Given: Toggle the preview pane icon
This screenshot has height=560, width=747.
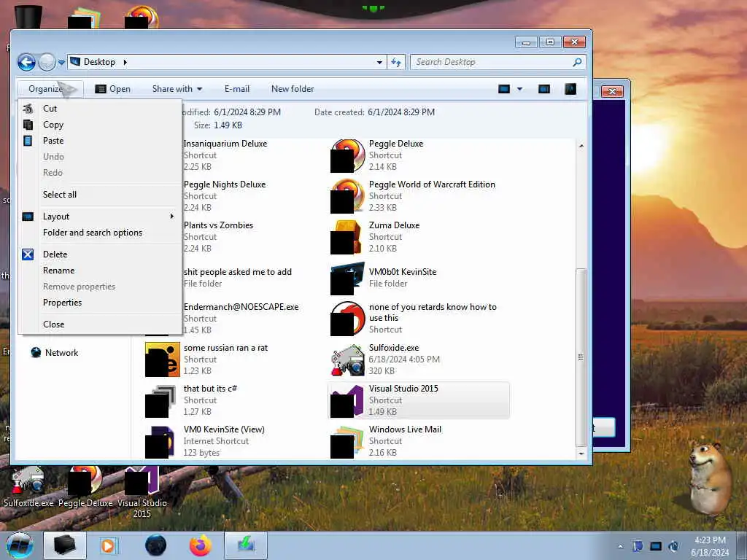Looking at the screenshot, I should pos(544,89).
